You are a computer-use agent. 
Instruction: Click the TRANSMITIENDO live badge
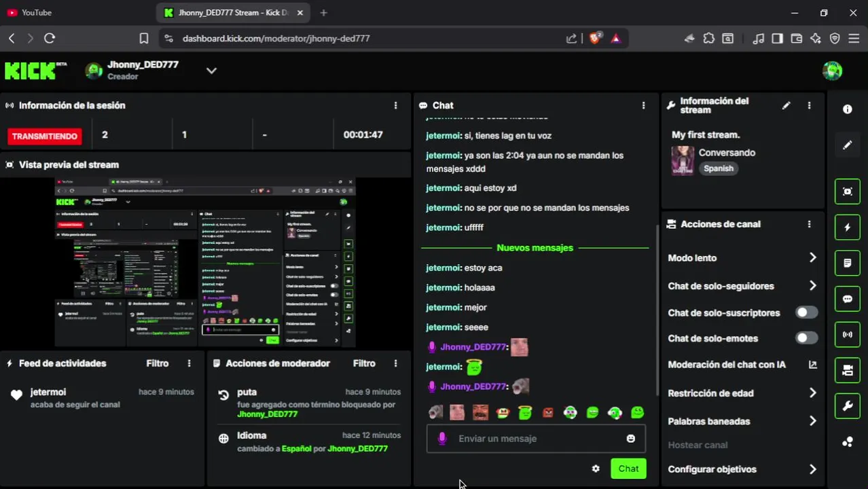pos(44,137)
